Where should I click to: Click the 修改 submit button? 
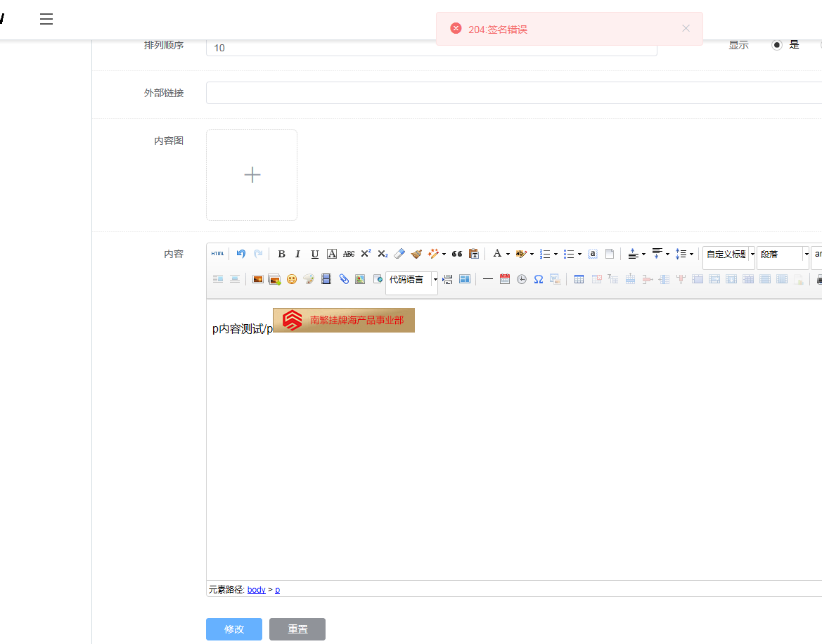point(234,629)
